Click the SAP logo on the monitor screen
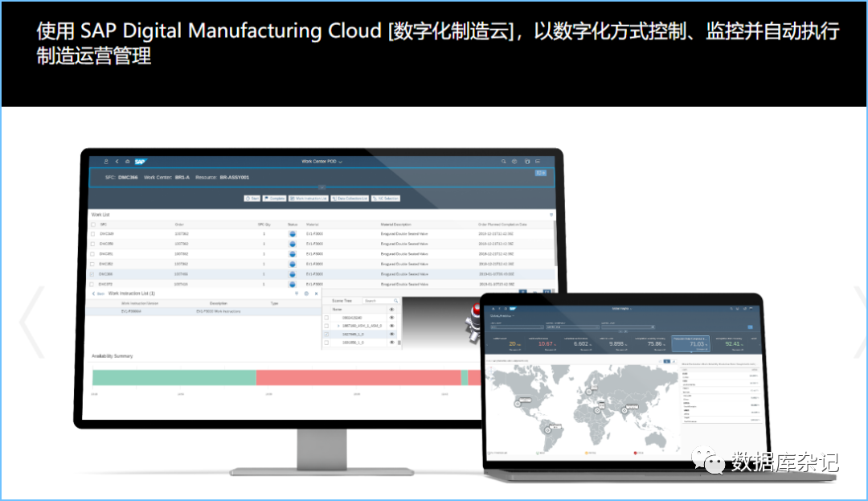This screenshot has height=501, width=868. (140, 162)
